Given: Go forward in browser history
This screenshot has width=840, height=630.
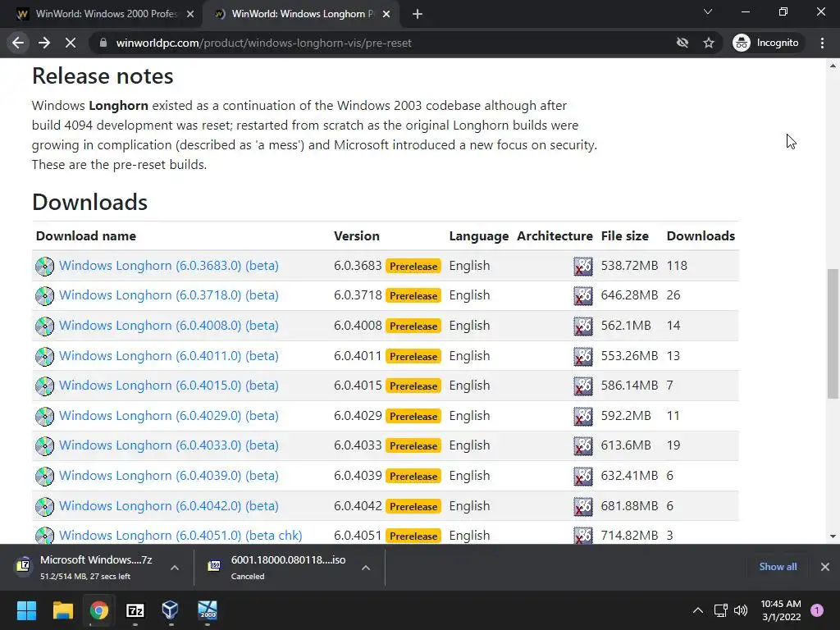Looking at the screenshot, I should [x=44, y=43].
